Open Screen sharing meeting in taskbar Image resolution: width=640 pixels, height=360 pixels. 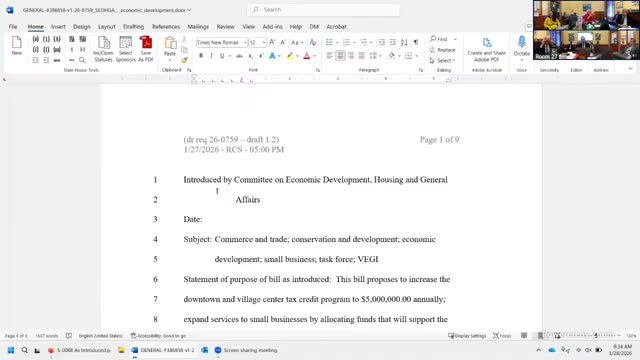pyautogui.click(x=246, y=350)
